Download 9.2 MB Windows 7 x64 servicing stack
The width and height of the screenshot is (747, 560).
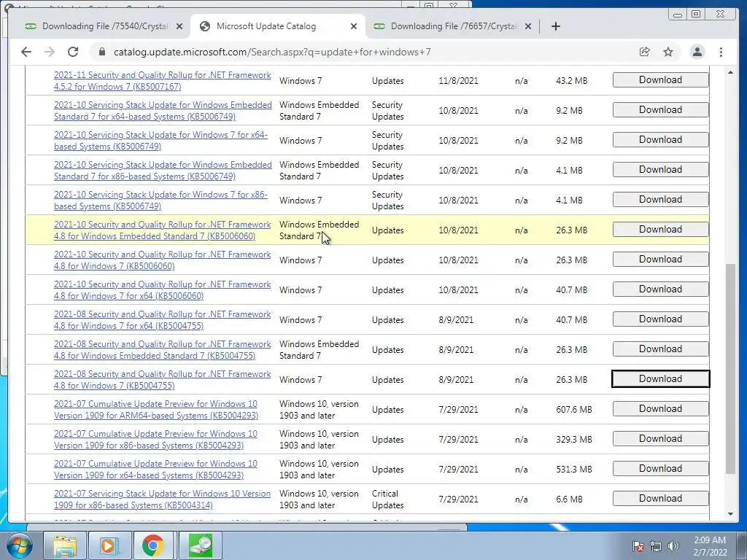tap(660, 140)
